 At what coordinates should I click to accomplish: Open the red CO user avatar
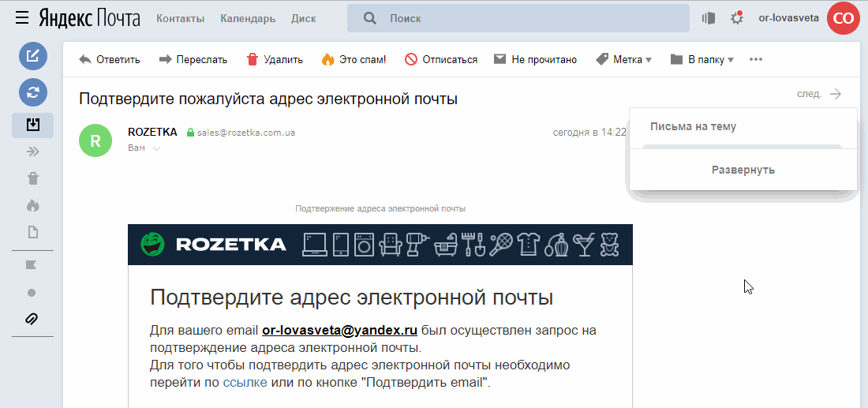pyautogui.click(x=843, y=18)
